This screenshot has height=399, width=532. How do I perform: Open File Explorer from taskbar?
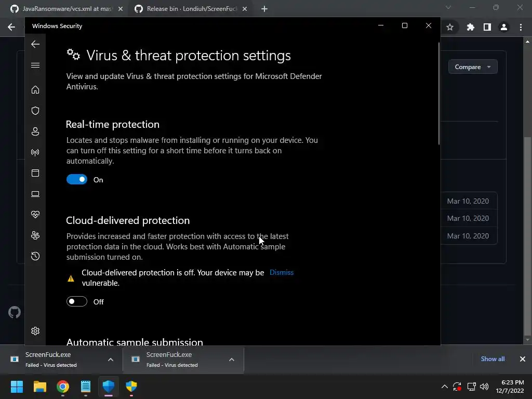pyautogui.click(x=39, y=386)
